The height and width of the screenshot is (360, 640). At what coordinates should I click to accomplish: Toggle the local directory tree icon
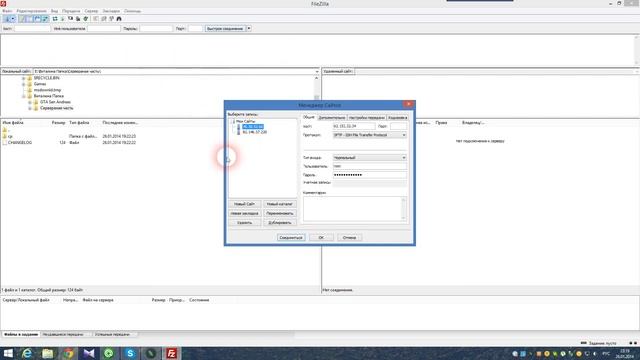coord(29,19)
